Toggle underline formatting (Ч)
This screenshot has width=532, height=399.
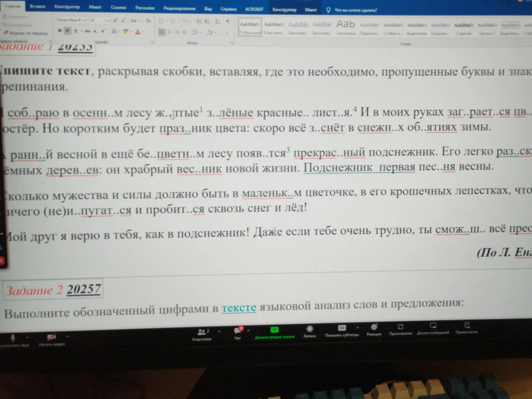(x=75, y=31)
